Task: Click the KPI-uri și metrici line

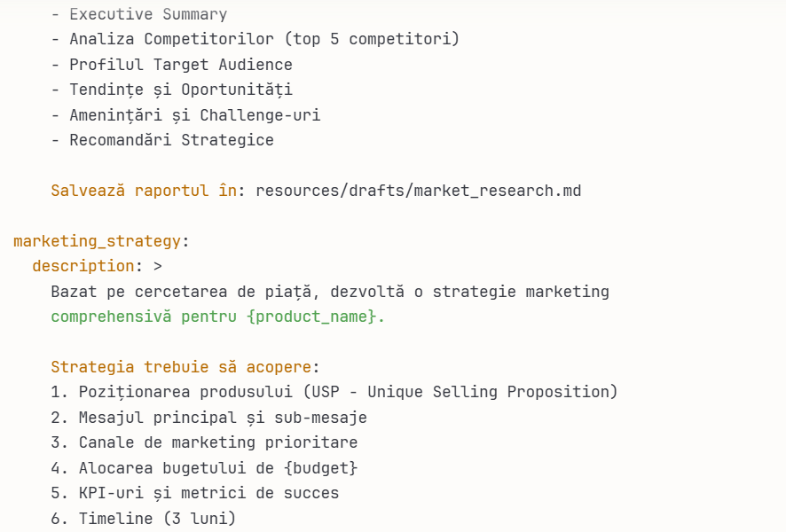Action: coord(208,493)
